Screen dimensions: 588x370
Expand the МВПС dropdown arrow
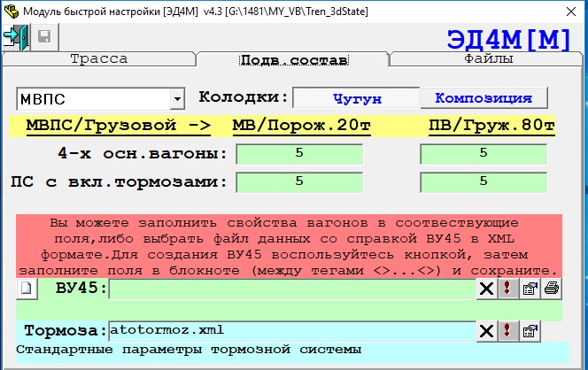pos(177,99)
